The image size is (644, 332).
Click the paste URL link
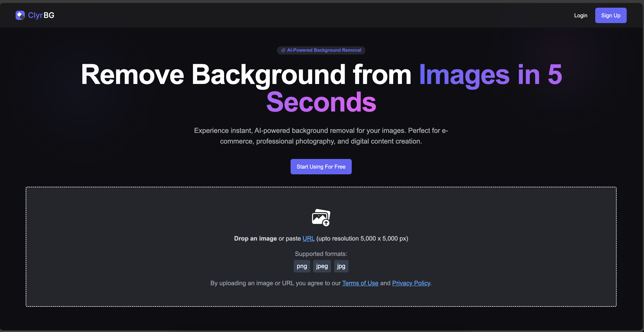point(308,238)
